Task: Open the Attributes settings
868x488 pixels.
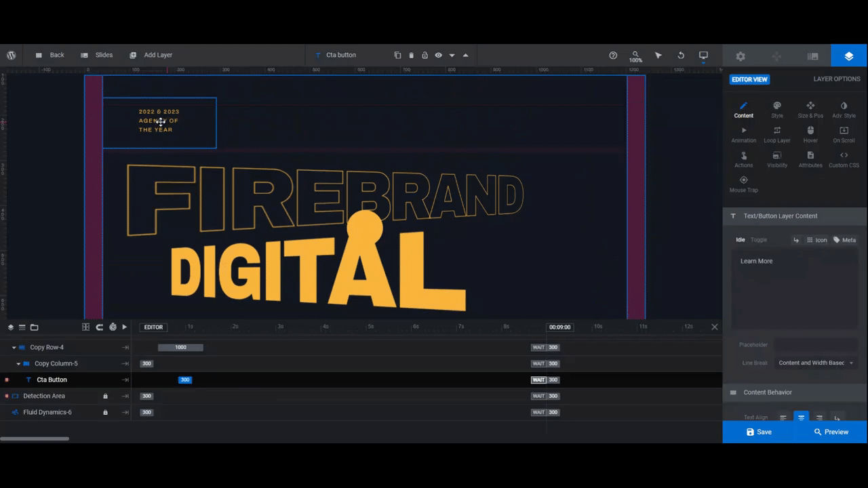Action: click(x=810, y=160)
